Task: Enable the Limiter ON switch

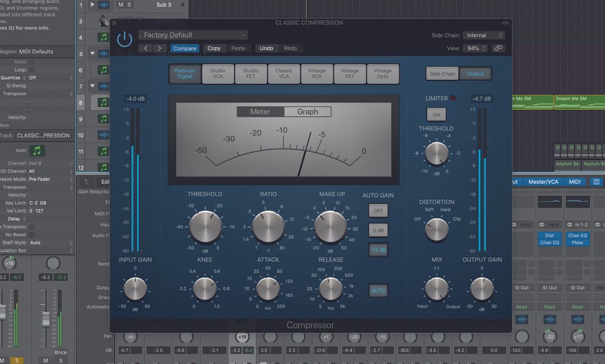Action: (x=436, y=114)
